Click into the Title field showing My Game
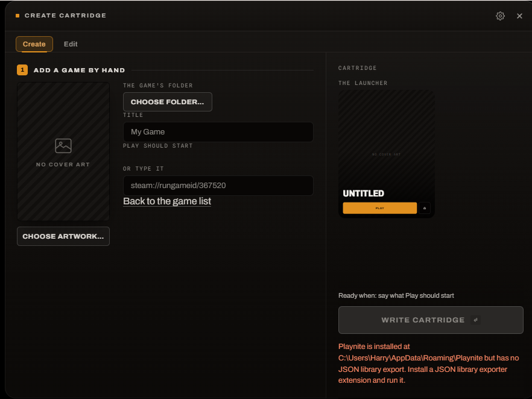 218,132
